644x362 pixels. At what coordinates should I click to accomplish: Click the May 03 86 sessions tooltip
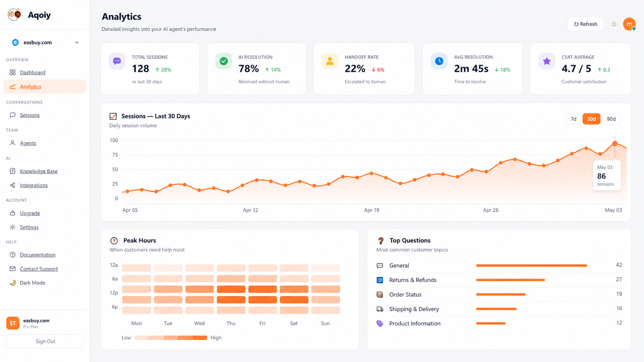point(607,175)
